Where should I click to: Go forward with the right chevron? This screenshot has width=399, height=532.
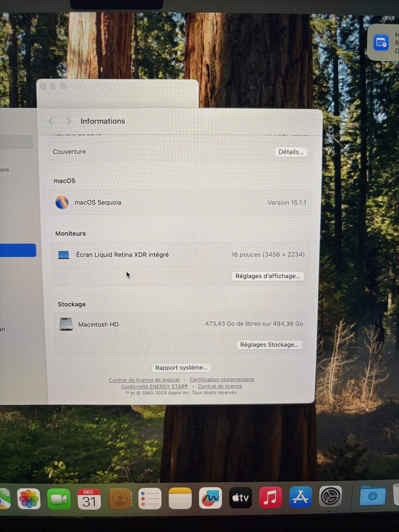[x=69, y=121]
